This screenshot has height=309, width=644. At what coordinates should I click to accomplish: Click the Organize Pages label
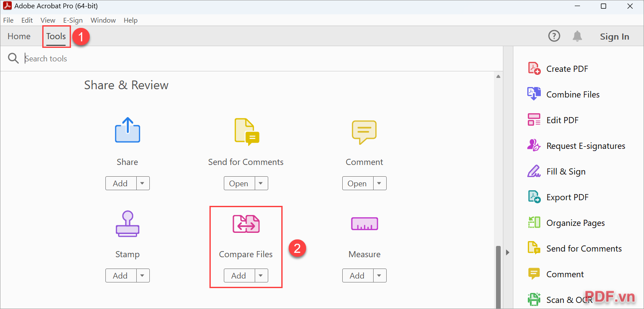[x=576, y=223]
